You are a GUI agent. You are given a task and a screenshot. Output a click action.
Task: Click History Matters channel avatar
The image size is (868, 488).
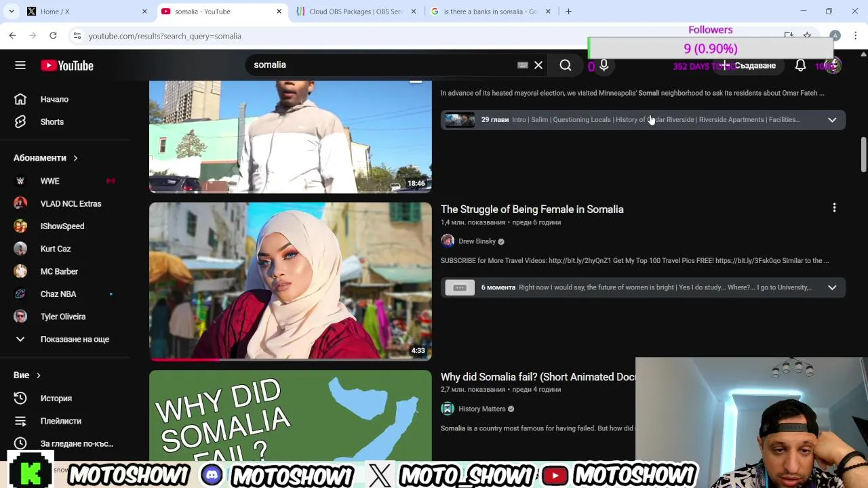click(x=448, y=409)
